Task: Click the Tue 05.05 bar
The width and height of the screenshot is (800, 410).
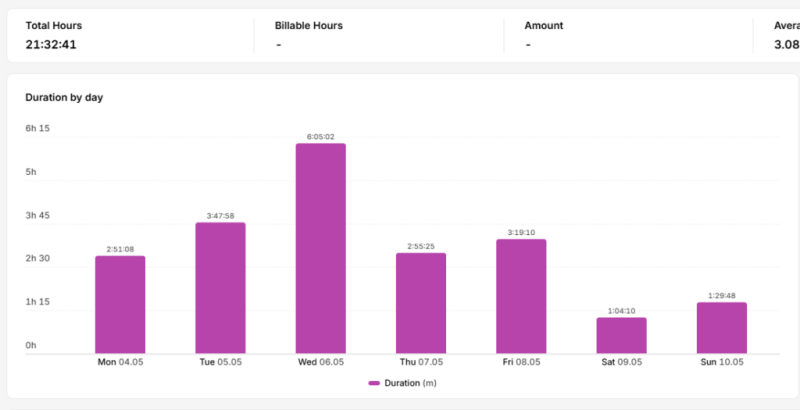Action: [x=220, y=288]
